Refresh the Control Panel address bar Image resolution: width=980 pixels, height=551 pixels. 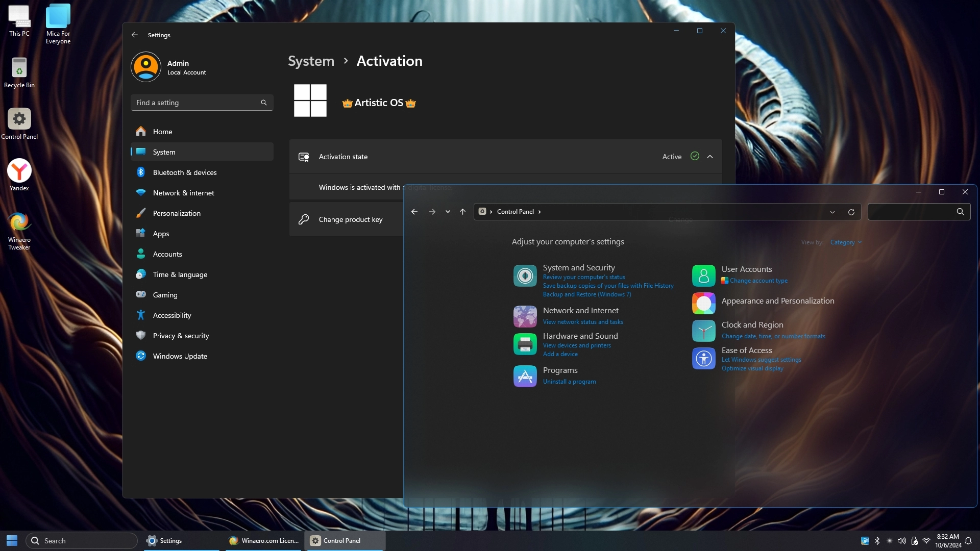[851, 212]
